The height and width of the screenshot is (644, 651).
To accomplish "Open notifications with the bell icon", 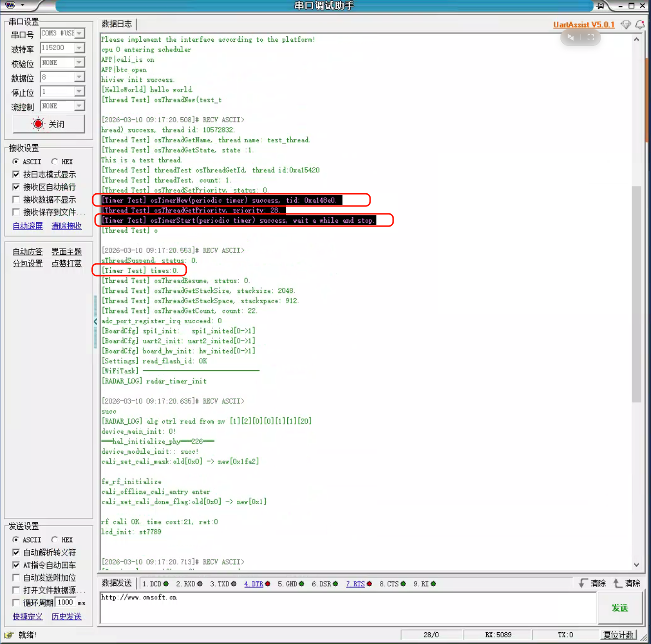I will tap(640, 25).
